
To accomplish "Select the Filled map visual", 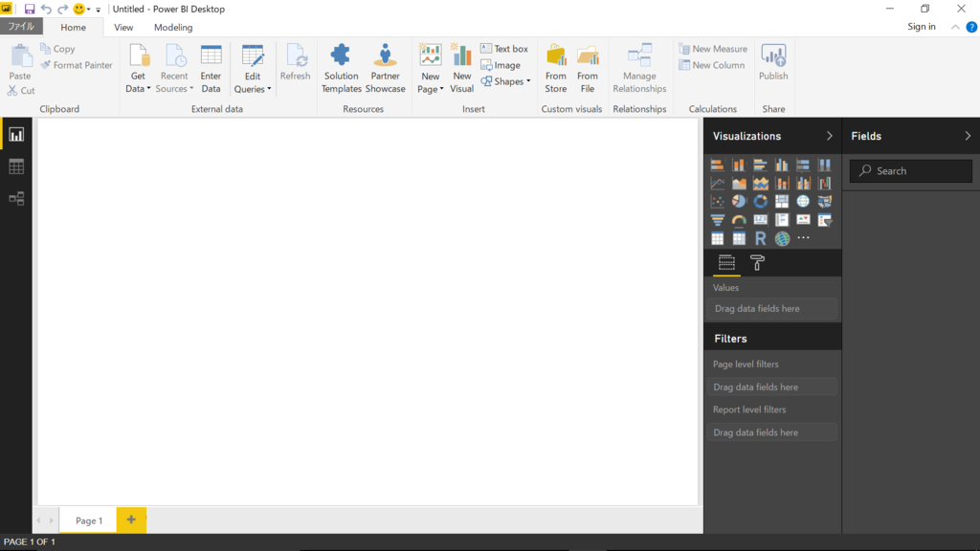I will click(825, 201).
